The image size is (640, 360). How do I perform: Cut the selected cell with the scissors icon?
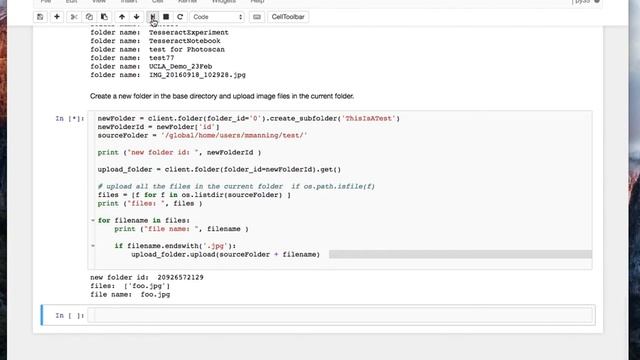point(74,17)
